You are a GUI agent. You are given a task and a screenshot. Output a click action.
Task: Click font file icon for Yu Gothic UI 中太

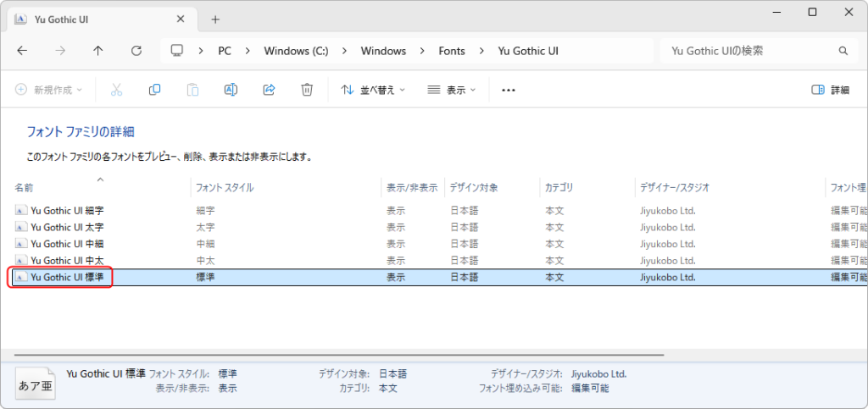[21, 260]
